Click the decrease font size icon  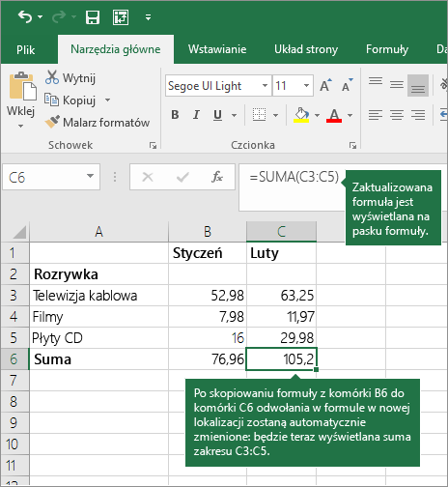[x=348, y=85]
